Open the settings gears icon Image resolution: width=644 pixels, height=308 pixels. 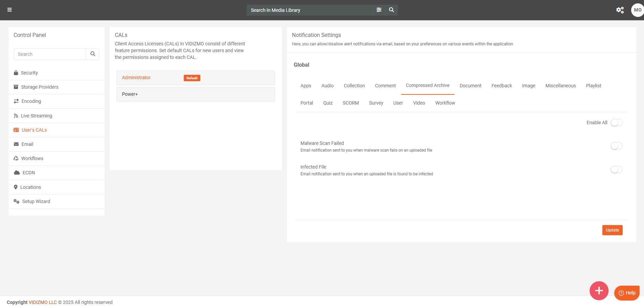(620, 10)
